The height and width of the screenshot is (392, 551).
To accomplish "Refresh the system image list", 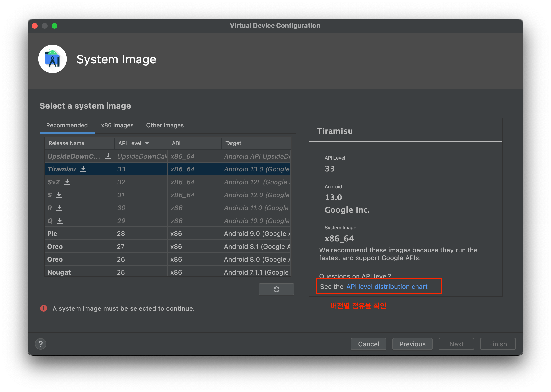I will (x=276, y=289).
